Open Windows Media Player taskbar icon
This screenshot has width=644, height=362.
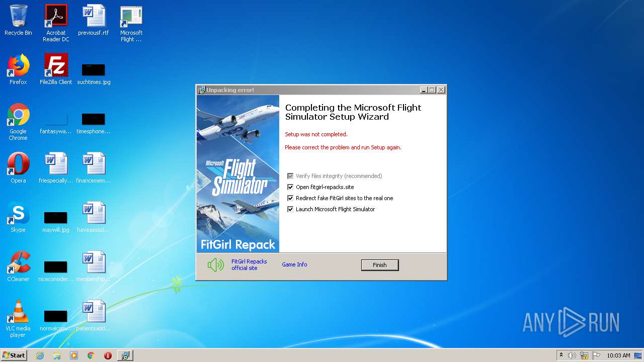click(74, 355)
